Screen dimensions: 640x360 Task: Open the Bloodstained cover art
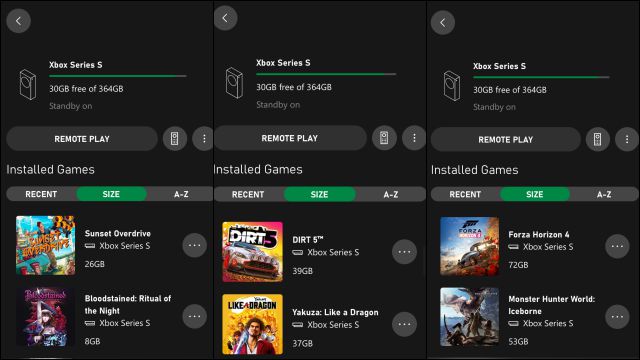45,317
